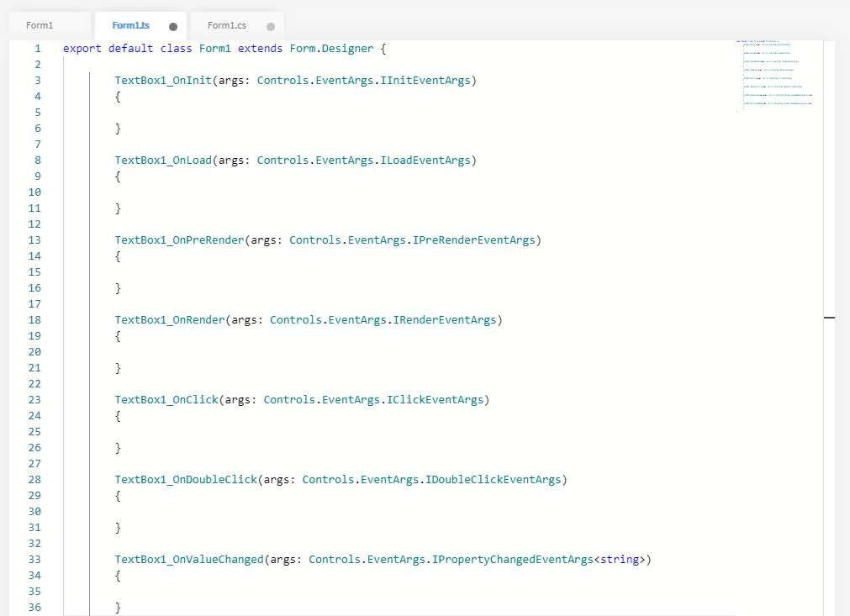Place cursor on the TextBox1_OnInit method name
This screenshot has width=850, height=616.
coord(163,81)
